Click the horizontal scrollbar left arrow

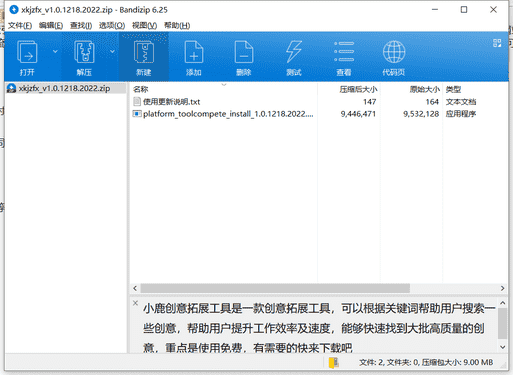tap(135, 288)
